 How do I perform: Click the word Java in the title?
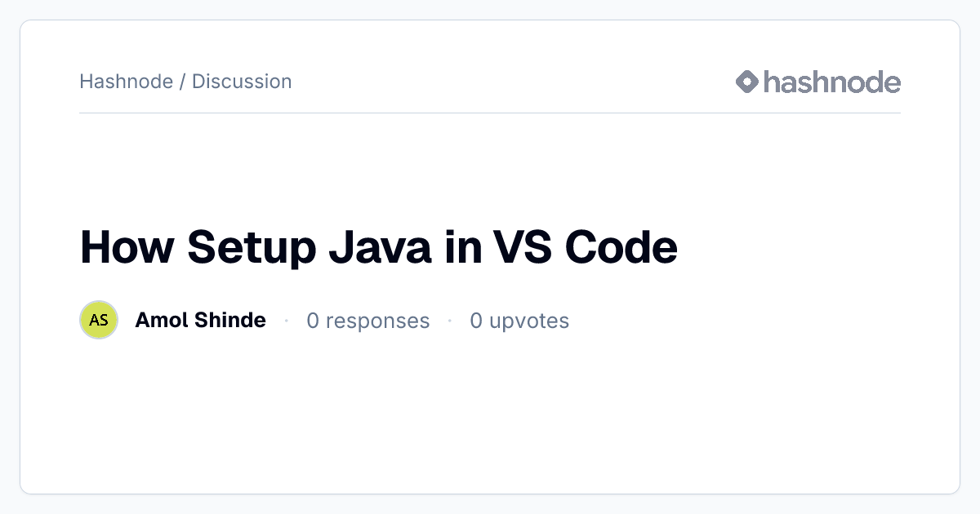[x=380, y=247]
